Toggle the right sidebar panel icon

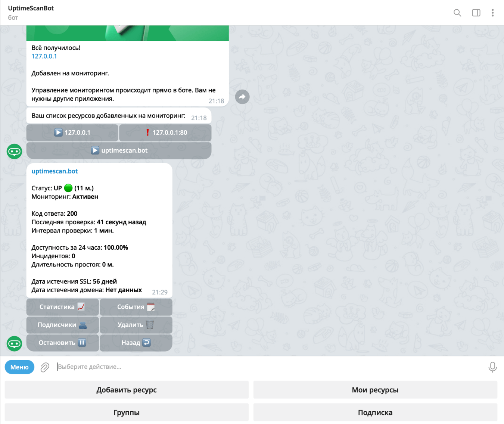[476, 13]
